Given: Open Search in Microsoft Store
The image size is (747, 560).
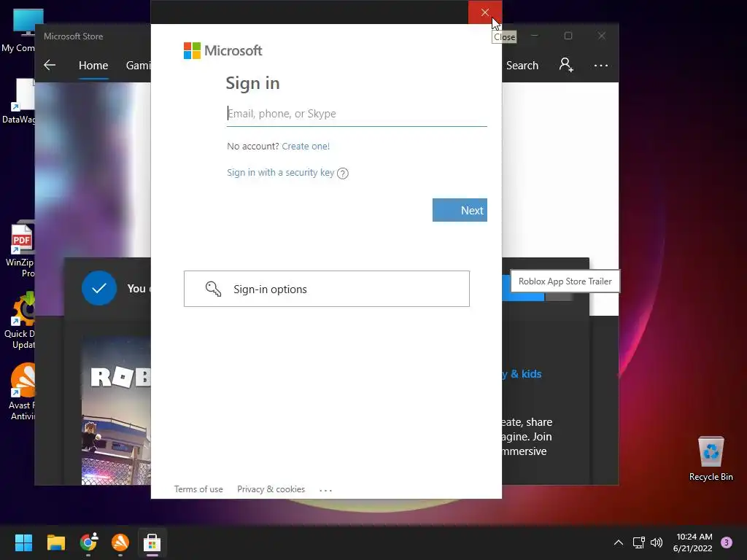Looking at the screenshot, I should click(x=522, y=65).
